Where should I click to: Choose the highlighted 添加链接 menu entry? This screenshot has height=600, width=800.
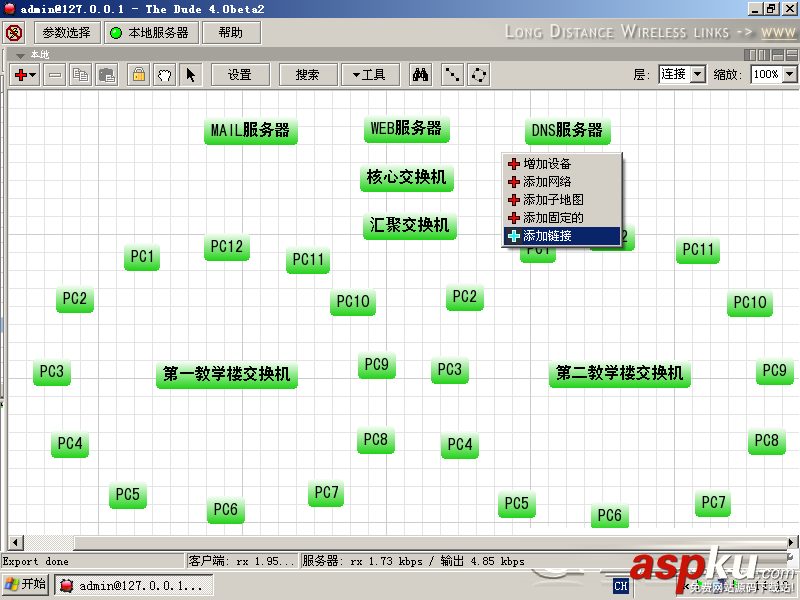[x=562, y=236]
